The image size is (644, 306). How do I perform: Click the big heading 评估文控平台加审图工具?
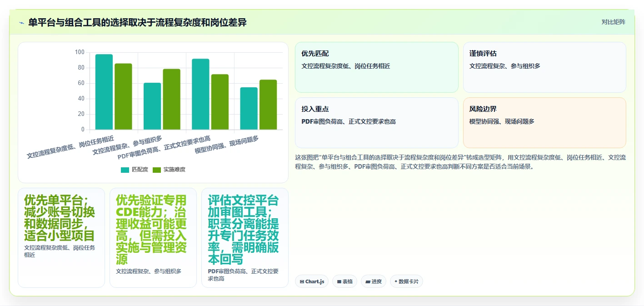[244, 230]
